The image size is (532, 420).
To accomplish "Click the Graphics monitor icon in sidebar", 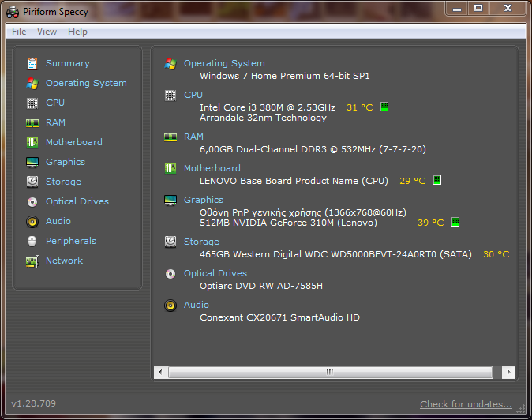I will point(32,162).
